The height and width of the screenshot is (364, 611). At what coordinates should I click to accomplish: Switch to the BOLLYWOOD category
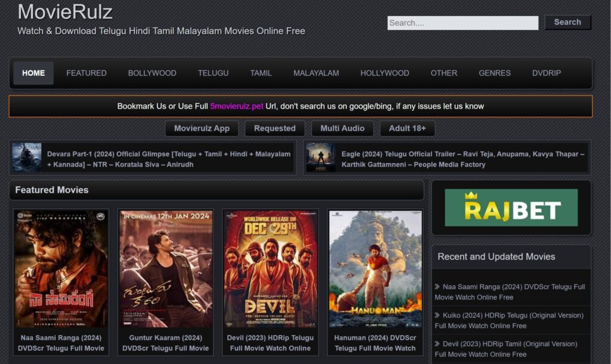(151, 73)
